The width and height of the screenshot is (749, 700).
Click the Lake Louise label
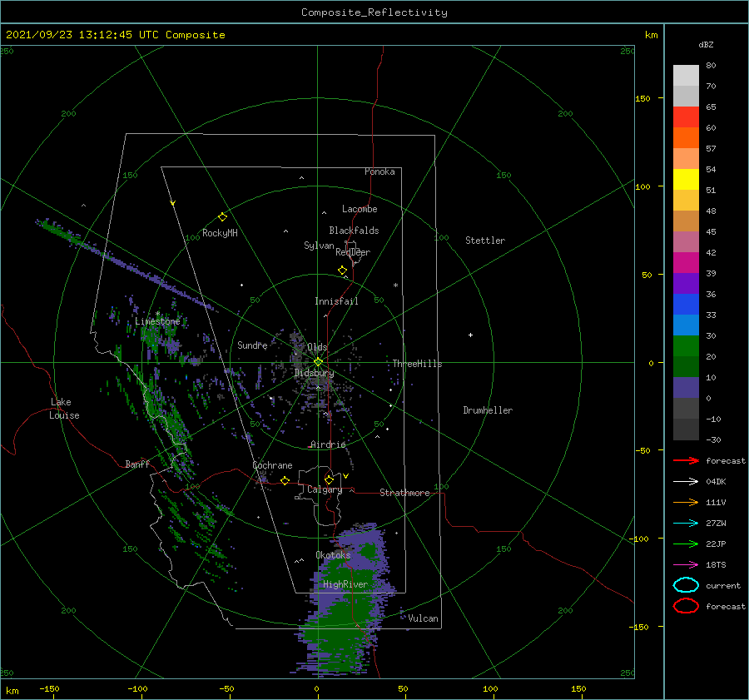[64, 409]
